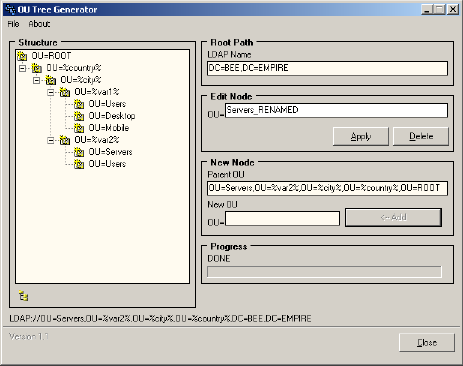Collapse the OU=%country% node

pyautogui.click(x=22, y=68)
